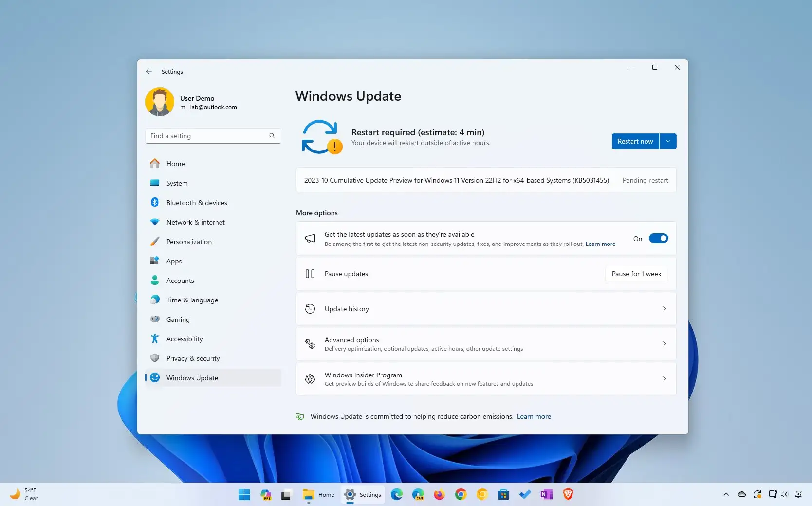The image size is (812, 506).
Task: Click the back arrow in Settings
Action: point(149,71)
